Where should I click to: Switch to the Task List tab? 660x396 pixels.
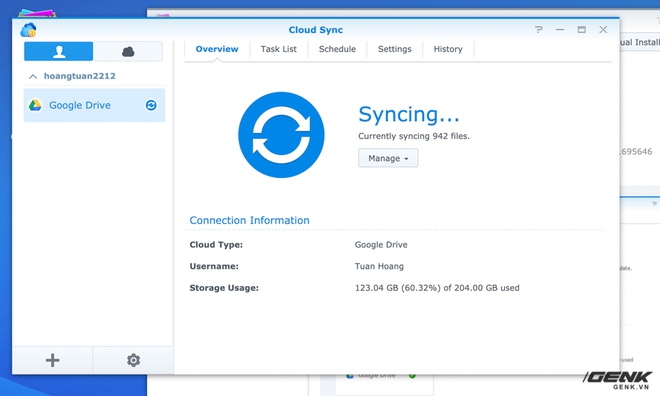[x=279, y=49]
